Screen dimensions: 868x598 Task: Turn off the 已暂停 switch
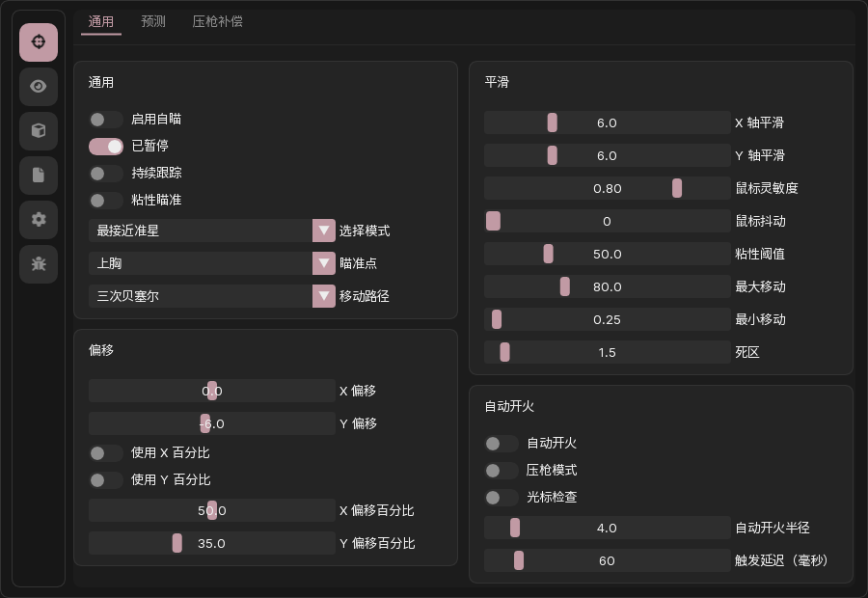point(105,147)
